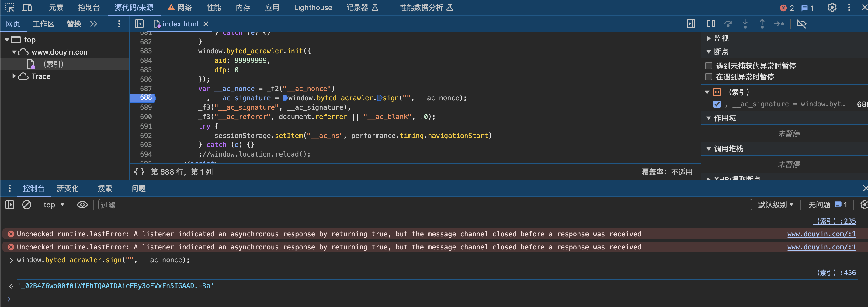The image size is (868, 307).
Task: Collapse the www.douyin.com tree node
Action: 15,51
